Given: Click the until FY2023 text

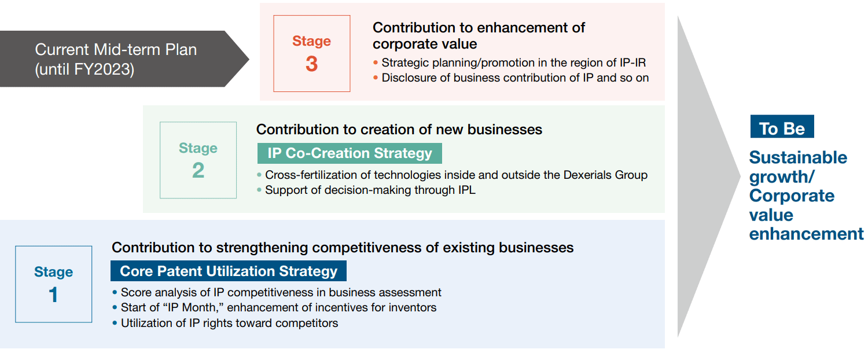Looking at the screenshot, I should point(84,69).
